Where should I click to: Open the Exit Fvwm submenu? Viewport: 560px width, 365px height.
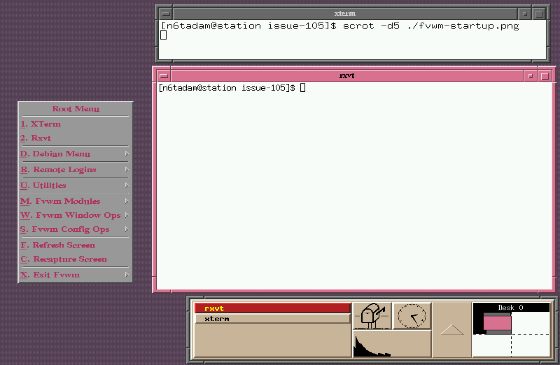(x=75, y=275)
